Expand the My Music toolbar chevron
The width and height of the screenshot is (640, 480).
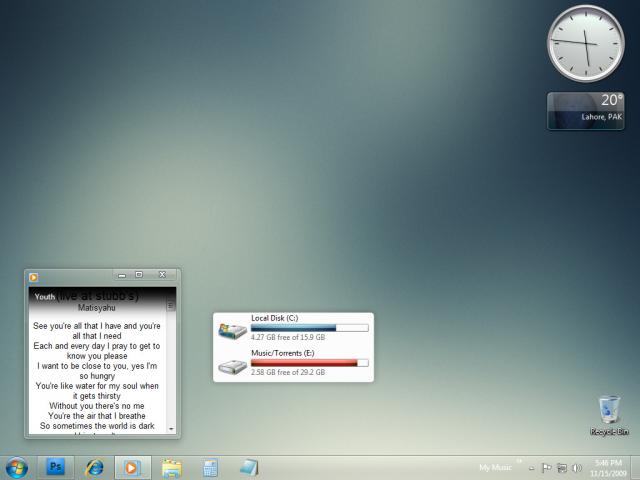519,461
